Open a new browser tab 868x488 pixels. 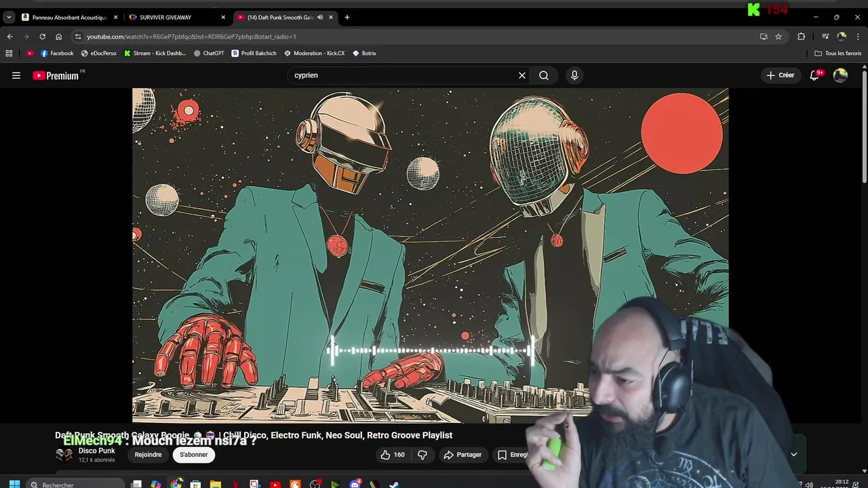(347, 17)
